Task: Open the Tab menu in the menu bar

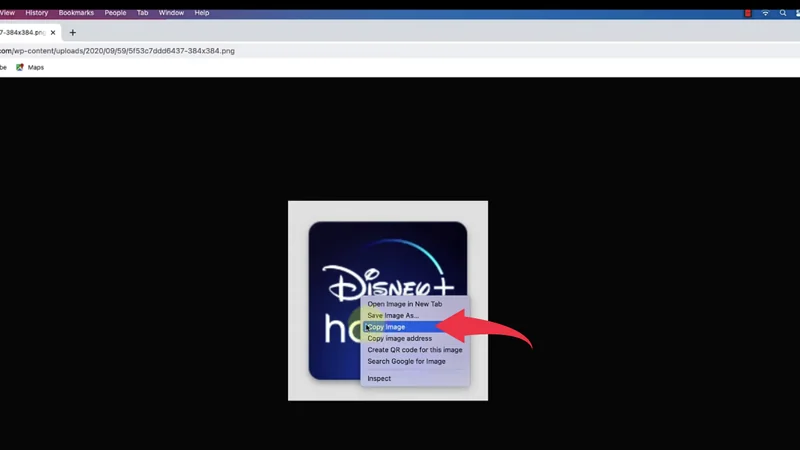Action: [143, 13]
